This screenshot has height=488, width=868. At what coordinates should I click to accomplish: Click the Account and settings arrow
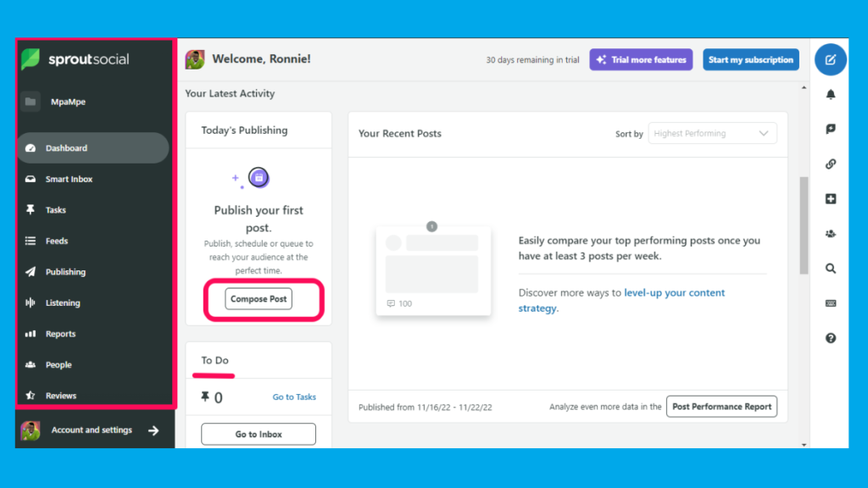(154, 430)
